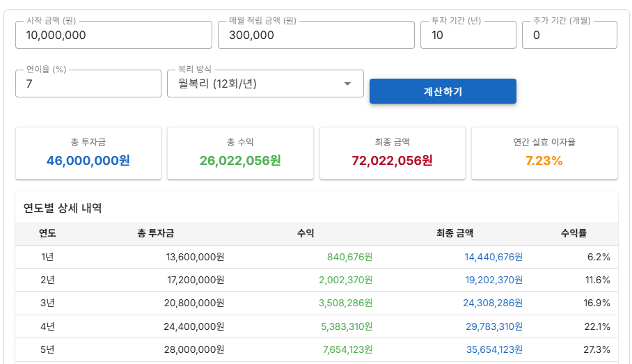This screenshot has width=632, height=364.
Task: Click the 17,200,000원 cell
Action: tap(196, 280)
